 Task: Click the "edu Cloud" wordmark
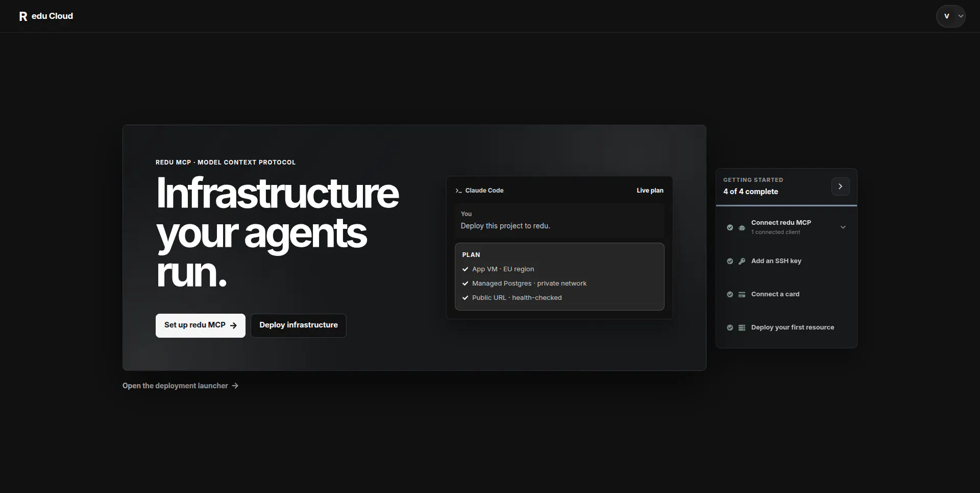(x=52, y=16)
